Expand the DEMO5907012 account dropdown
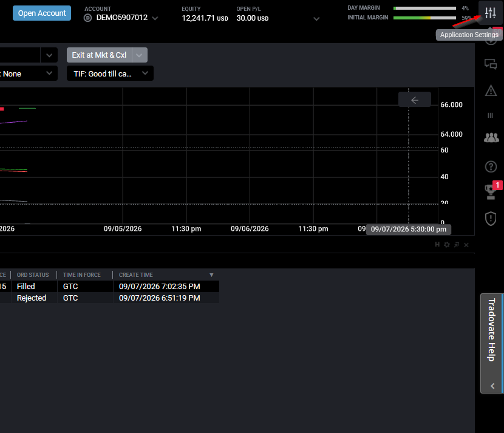504x433 pixels. coord(155,18)
